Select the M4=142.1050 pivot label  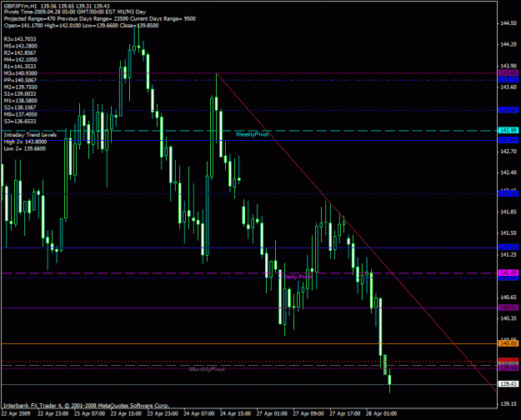tap(21, 59)
